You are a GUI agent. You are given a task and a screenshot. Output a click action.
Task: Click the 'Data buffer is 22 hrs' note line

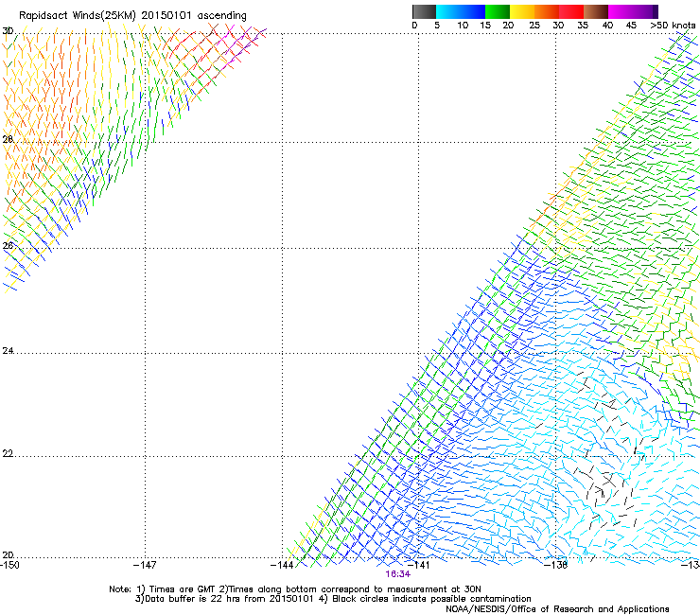coord(333,599)
